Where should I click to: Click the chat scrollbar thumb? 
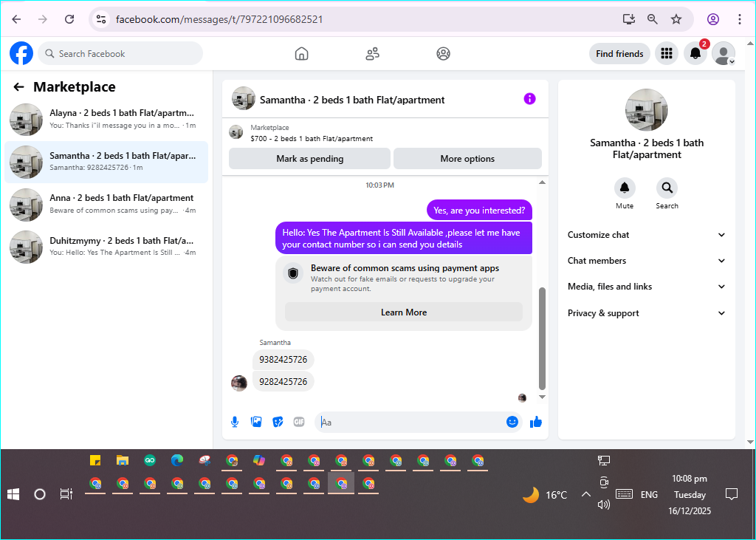coord(542,338)
